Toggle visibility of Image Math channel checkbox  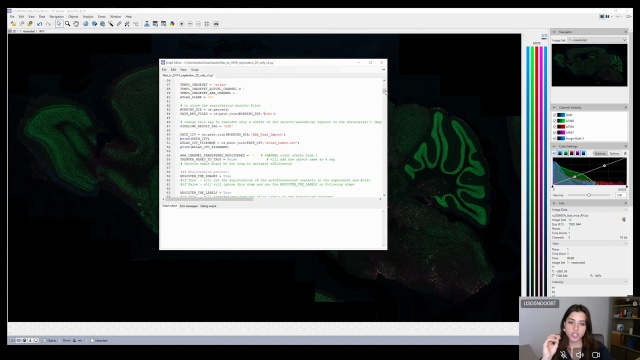coord(555,138)
